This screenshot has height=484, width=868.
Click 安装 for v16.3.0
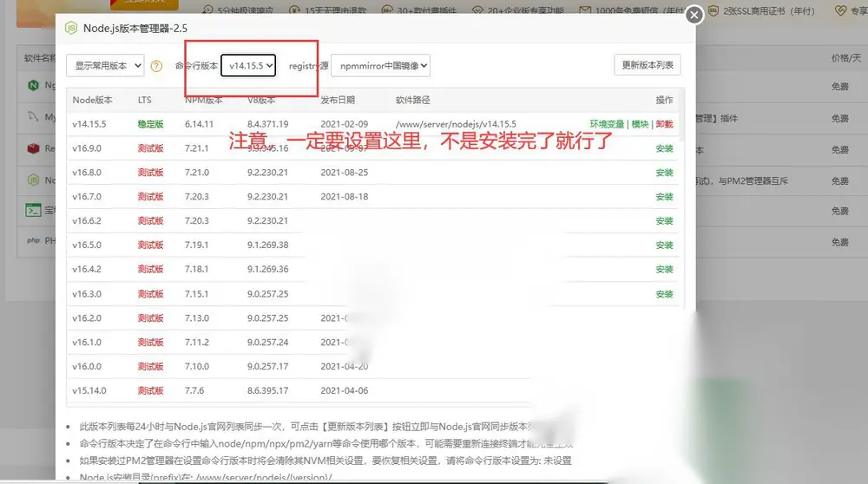click(x=664, y=294)
